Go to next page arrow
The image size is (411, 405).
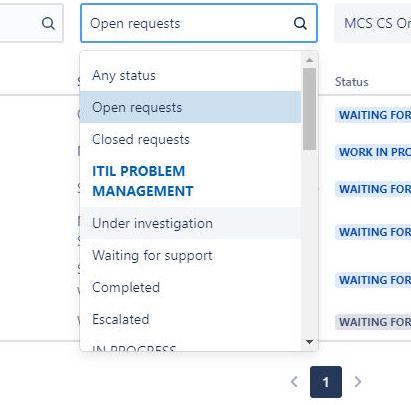pyautogui.click(x=358, y=382)
